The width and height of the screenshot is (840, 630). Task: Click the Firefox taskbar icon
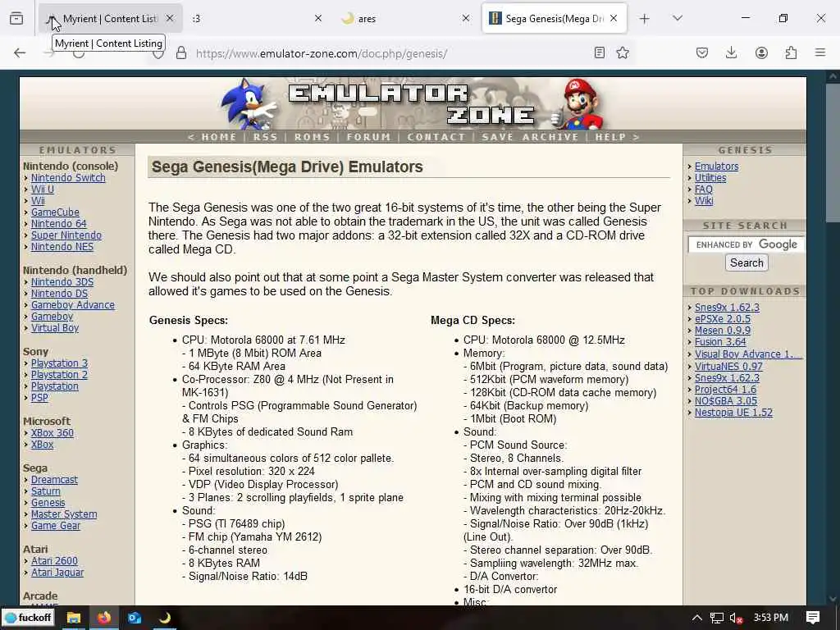tap(104, 618)
